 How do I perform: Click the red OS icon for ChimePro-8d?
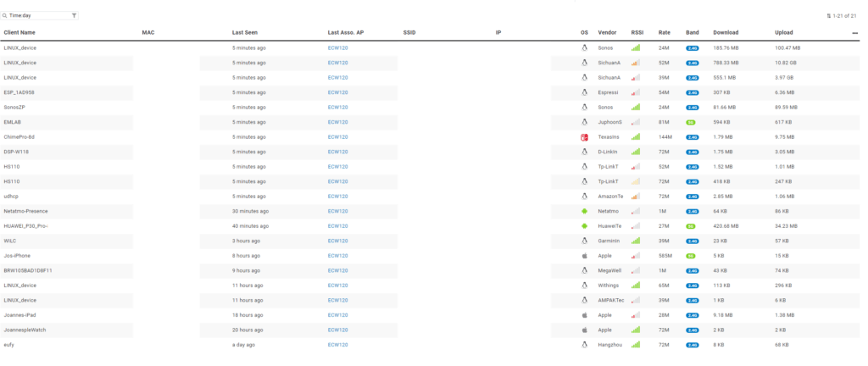point(584,136)
